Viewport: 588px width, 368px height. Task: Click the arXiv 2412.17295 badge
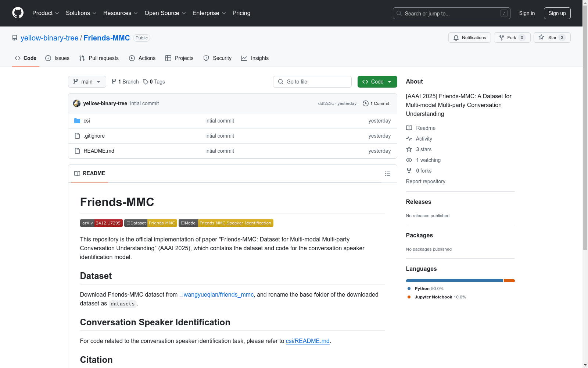click(x=101, y=223)
